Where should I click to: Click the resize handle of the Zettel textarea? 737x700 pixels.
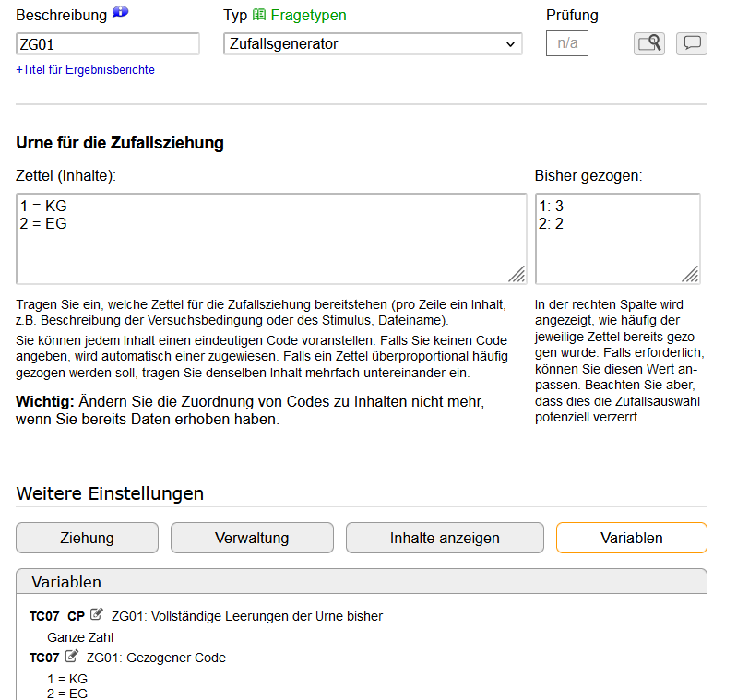click(x=517, y=273)
